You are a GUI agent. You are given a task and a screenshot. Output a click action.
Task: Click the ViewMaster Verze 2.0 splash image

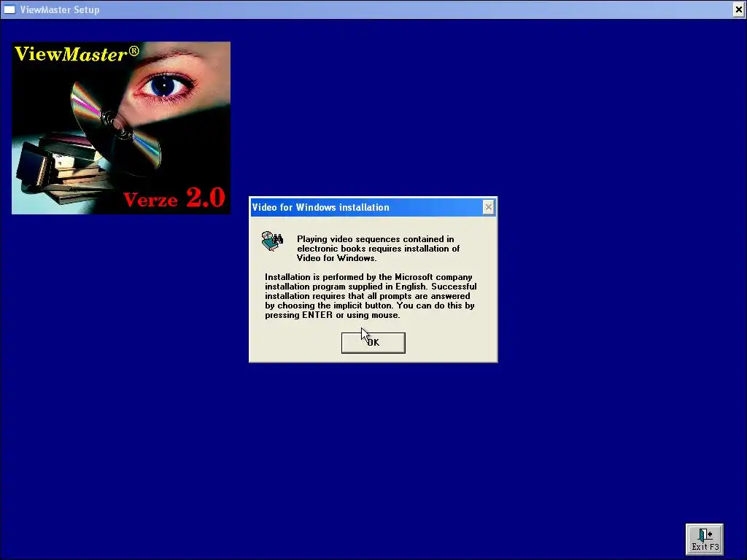tap(121, 128)
